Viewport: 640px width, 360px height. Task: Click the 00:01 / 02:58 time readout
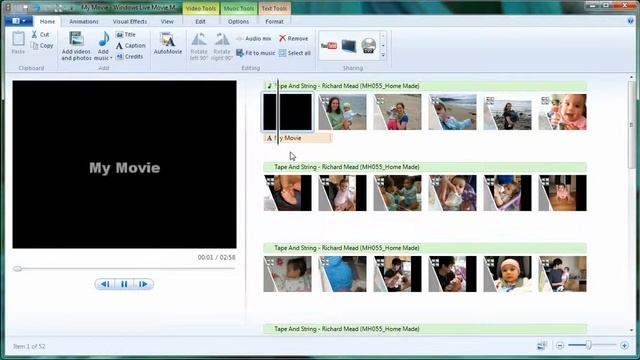click(216, 258)
